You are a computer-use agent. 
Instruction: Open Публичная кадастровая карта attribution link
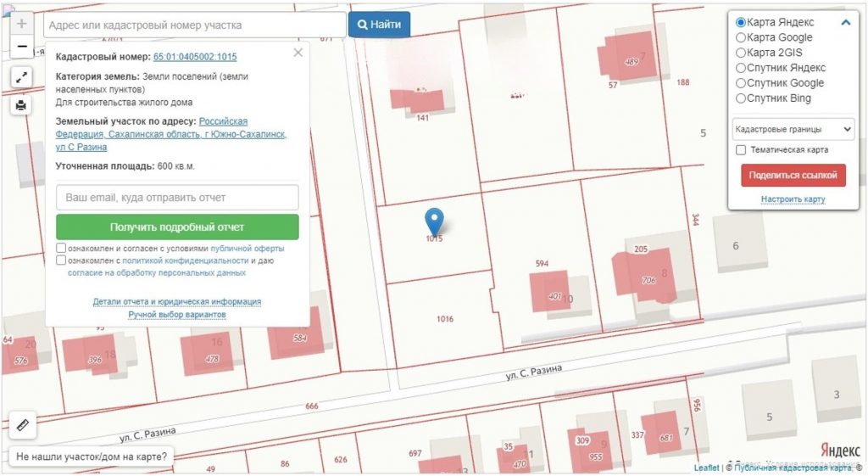tap(793, 468)
